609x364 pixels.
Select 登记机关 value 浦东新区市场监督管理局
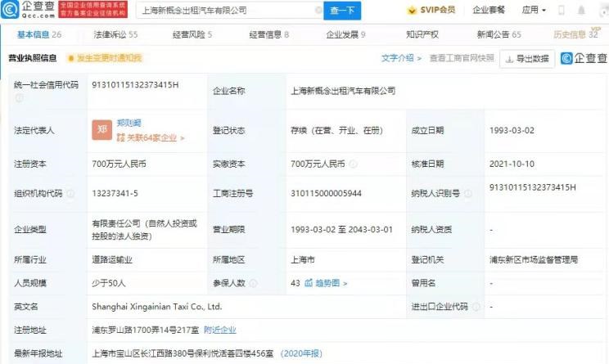point(533,259)
